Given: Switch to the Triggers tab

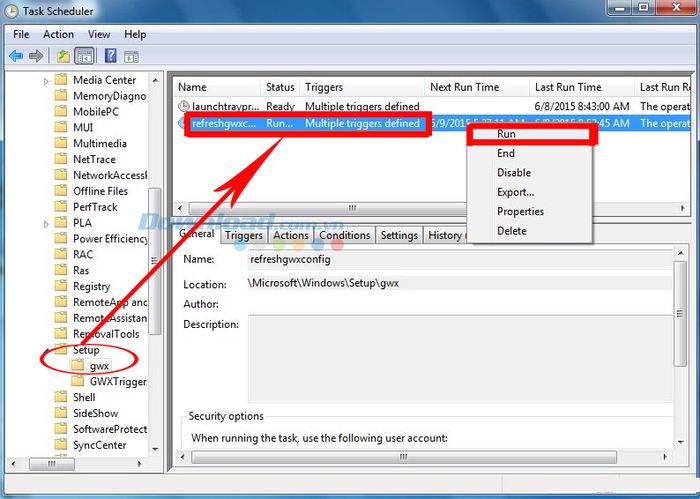Looking at the screenshot, I should click(243, 235).
